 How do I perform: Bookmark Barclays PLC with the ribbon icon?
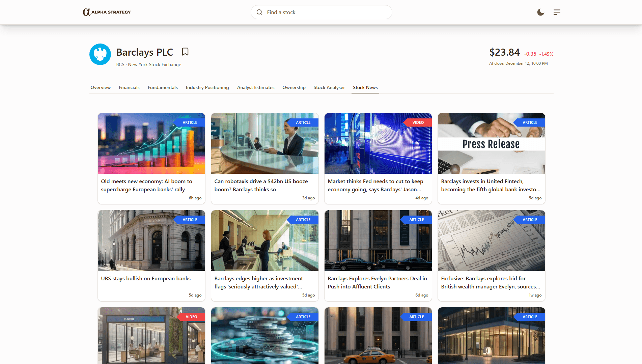tap(185, 52)
